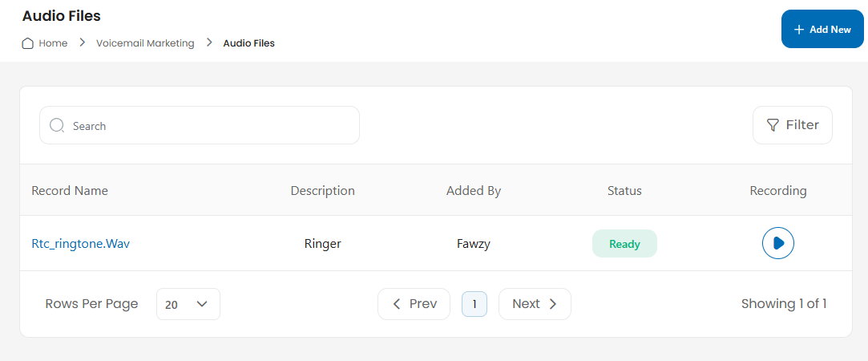Go to Voicemail Marketing breadcrumb
The image size is (868, 361).
click(145, 43)
